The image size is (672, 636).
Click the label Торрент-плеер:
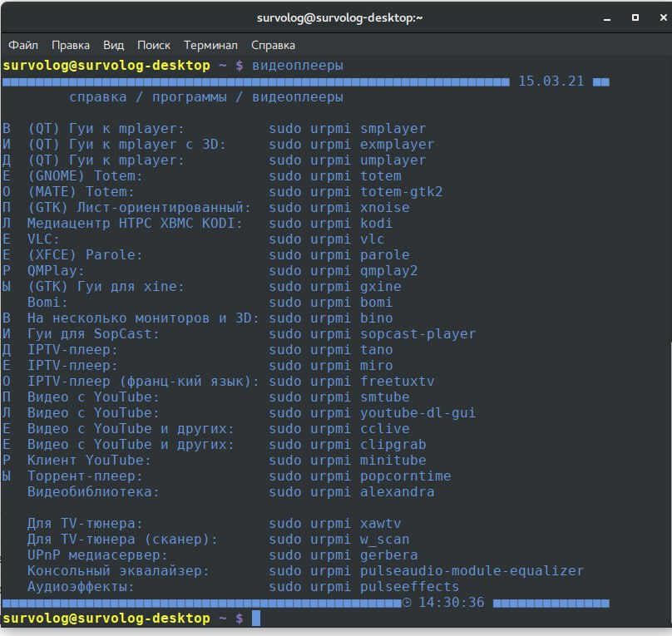[85, 476]
